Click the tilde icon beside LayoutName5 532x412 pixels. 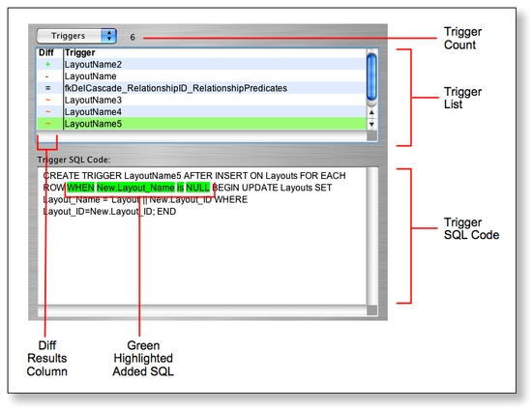click(47, 124)
